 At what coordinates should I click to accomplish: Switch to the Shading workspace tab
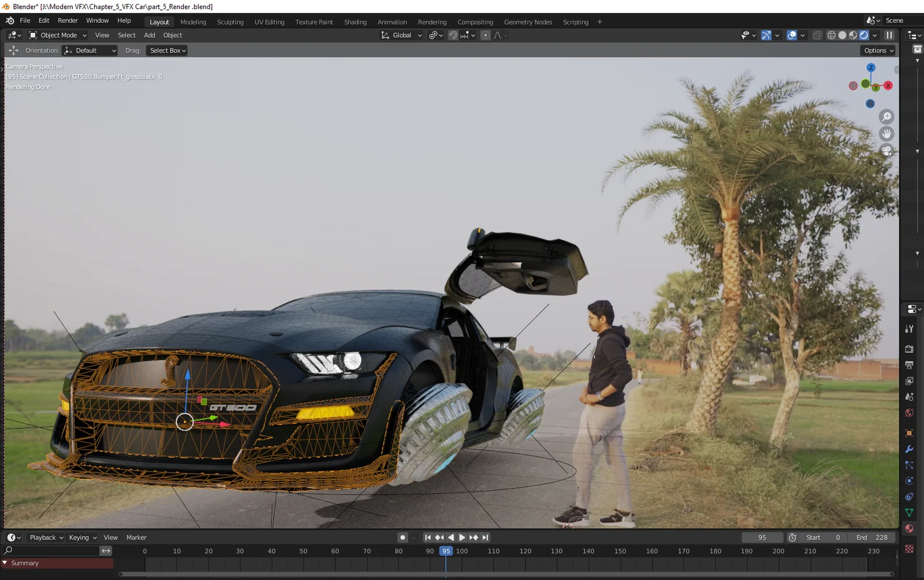(x=355, y=22)
